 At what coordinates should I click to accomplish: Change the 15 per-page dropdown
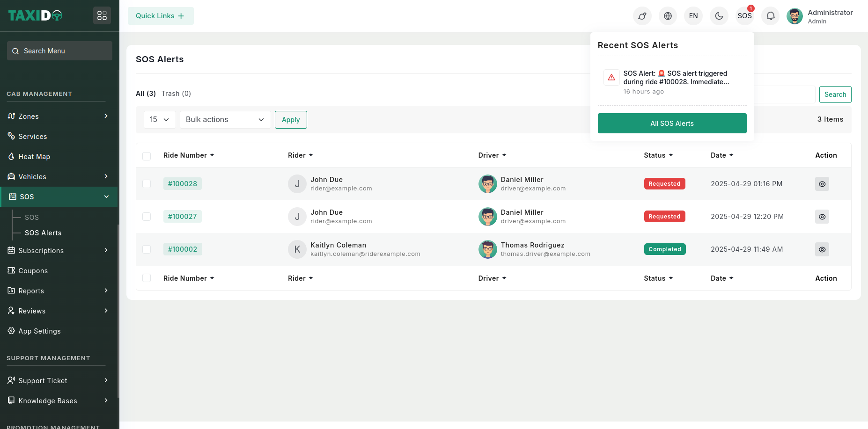[159, 120]
